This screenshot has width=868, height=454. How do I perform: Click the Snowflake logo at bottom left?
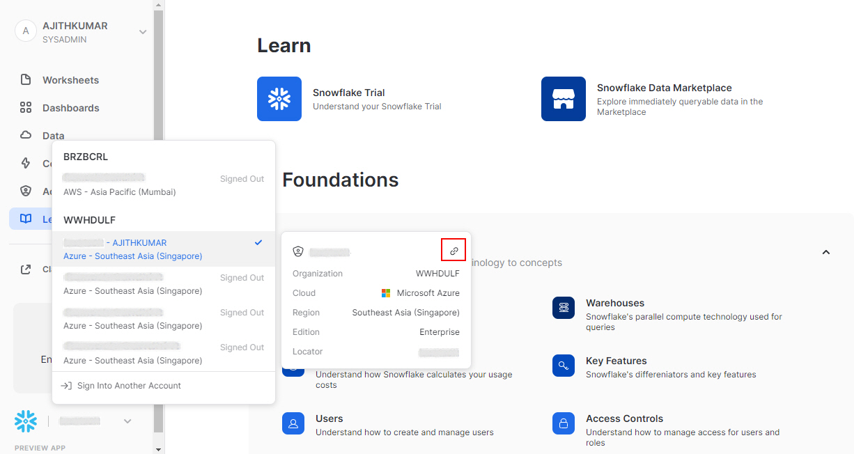26,421
